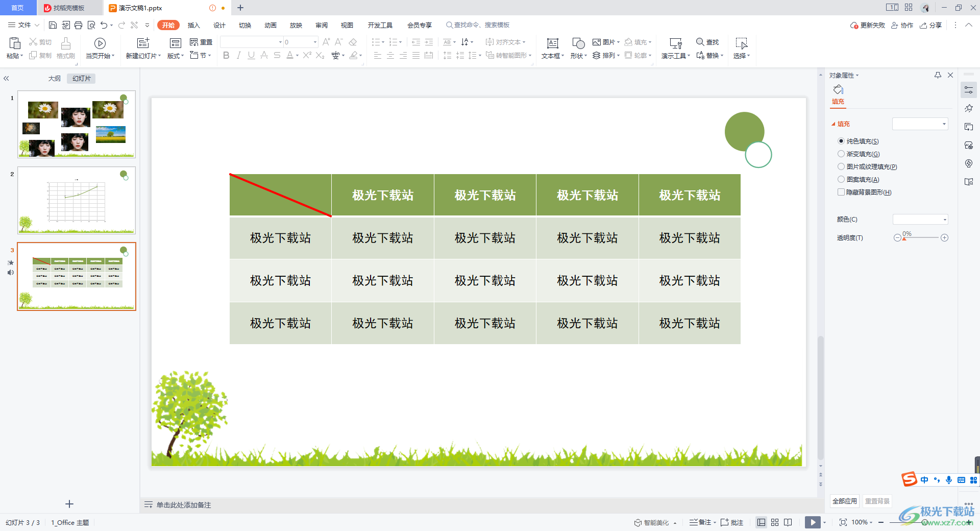Click the Paste clipboard icon
The image size is (980, 531).
[x=15, y=43]
